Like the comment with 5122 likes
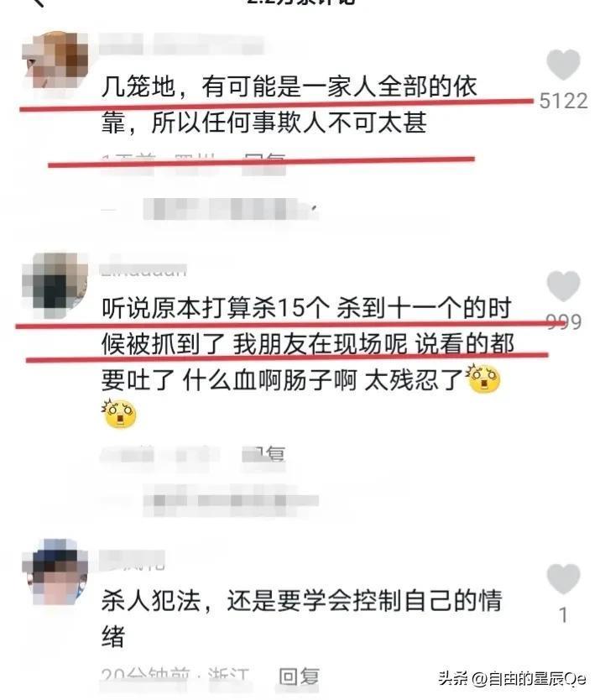 pos(563,65)
